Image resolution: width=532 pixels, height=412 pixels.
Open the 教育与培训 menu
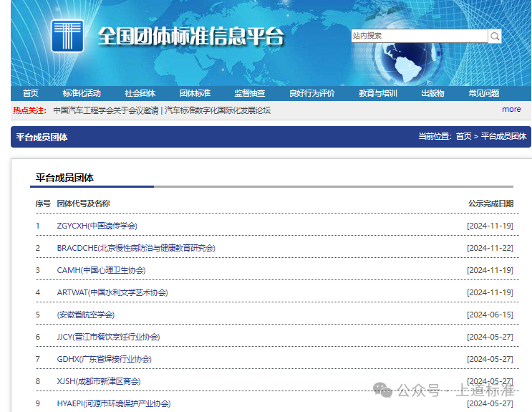click(x=378, y=93)
